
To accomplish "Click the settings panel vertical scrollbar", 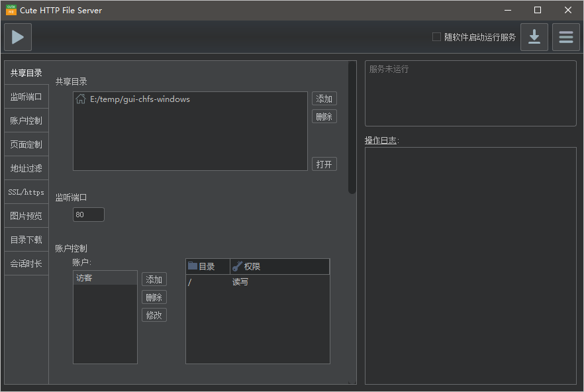I will [x=352, y=127].
